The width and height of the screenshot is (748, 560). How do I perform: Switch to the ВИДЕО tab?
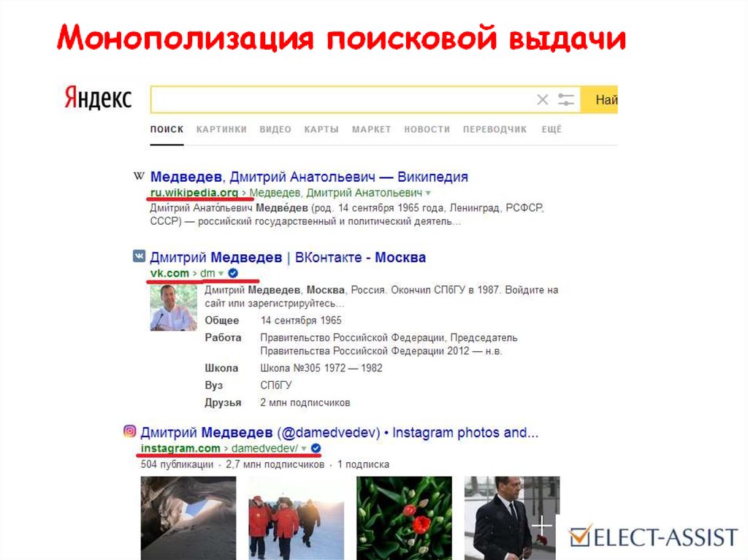coord(275,129)
